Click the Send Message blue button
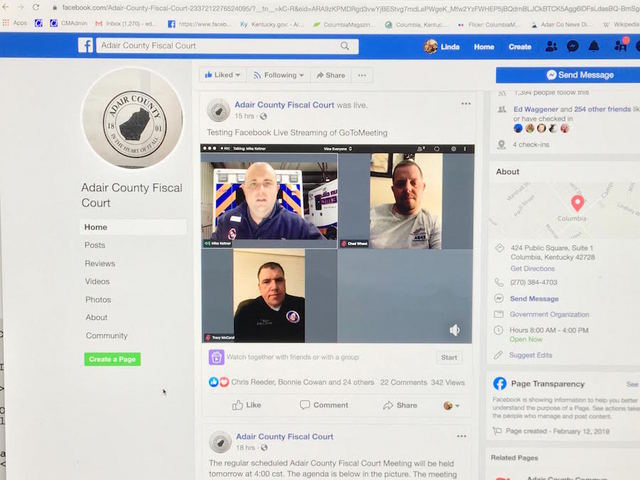 pos(568,75)
